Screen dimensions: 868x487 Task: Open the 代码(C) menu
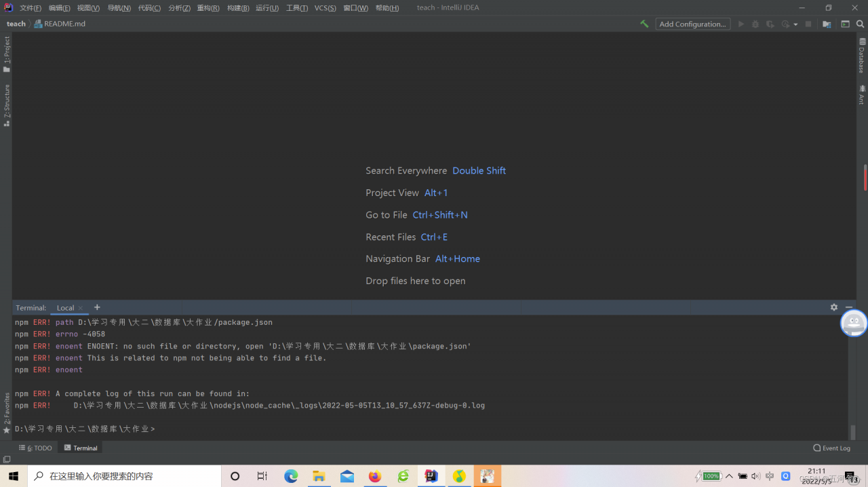click(x=149, y=7)
